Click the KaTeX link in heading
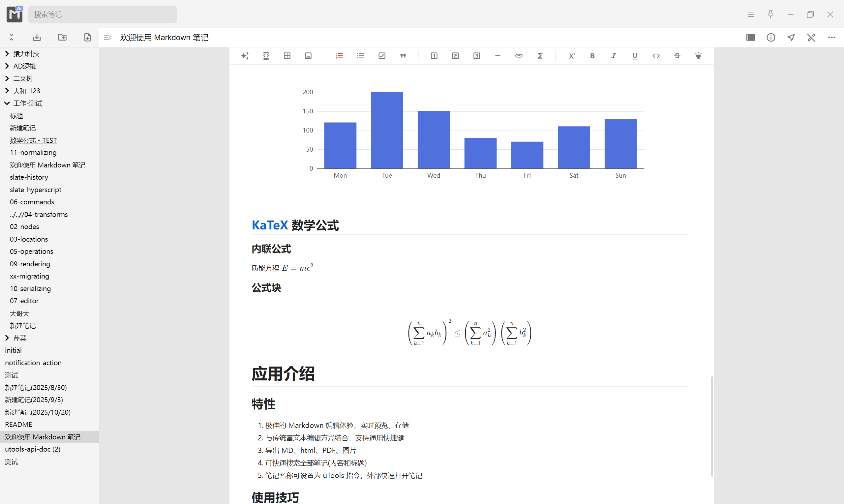 point(270,225)
